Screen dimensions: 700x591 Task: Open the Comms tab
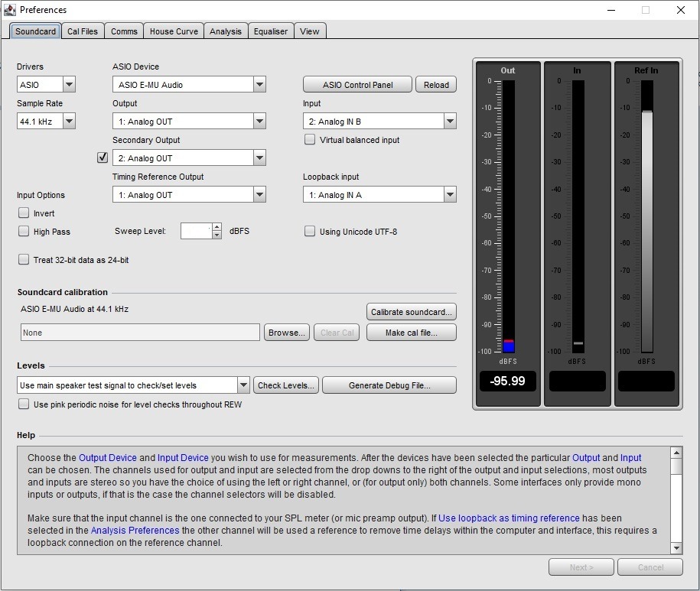tap(124, 31)
